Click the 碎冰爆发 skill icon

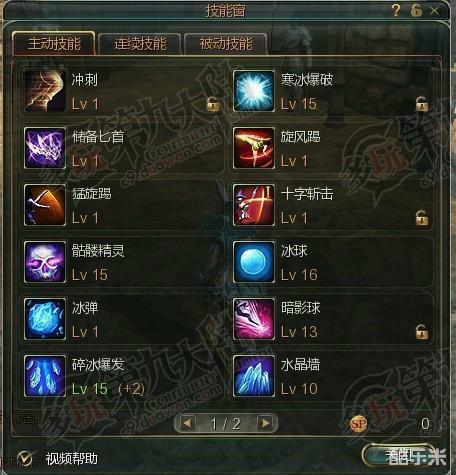(x=45, y=376)
